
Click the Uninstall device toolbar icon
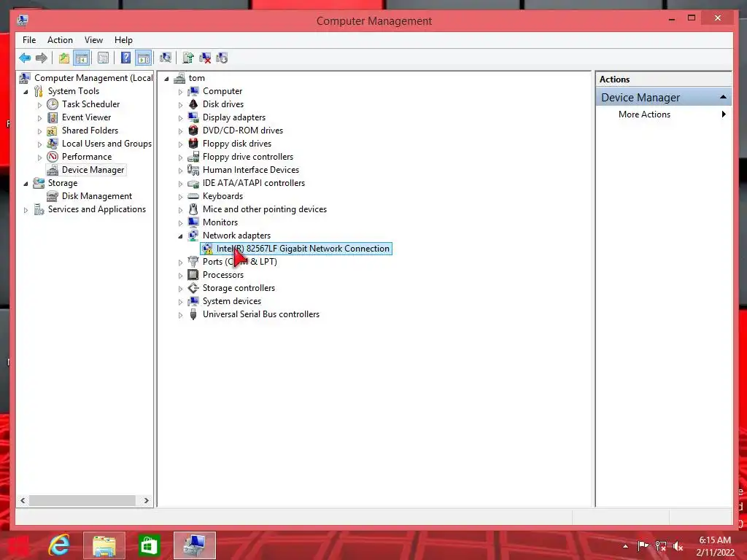[205, 58]
